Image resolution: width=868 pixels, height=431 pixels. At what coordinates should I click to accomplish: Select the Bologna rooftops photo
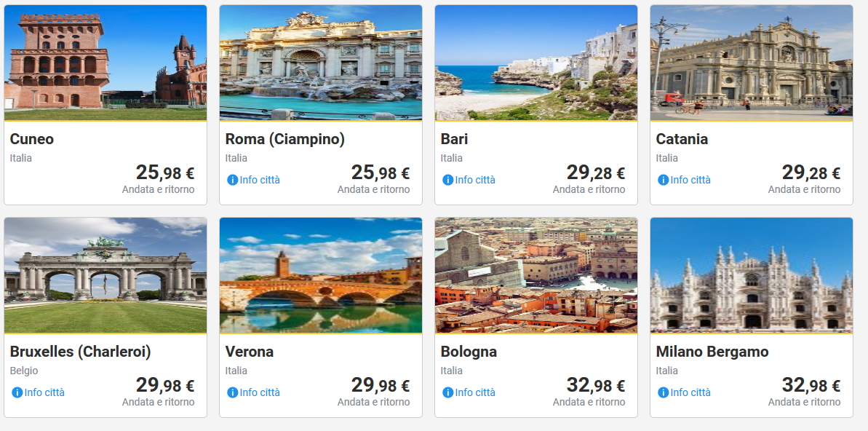tap(536, 275)
